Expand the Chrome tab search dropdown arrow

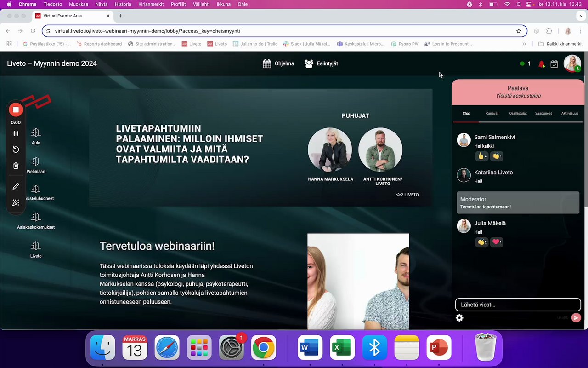click(580, 16)
